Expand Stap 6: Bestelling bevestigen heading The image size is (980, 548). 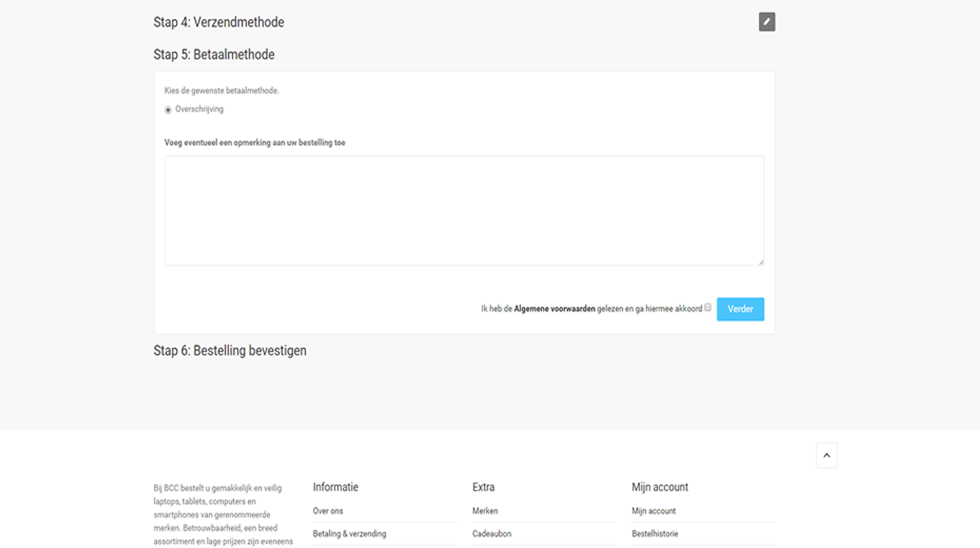[x=230, y=351]
